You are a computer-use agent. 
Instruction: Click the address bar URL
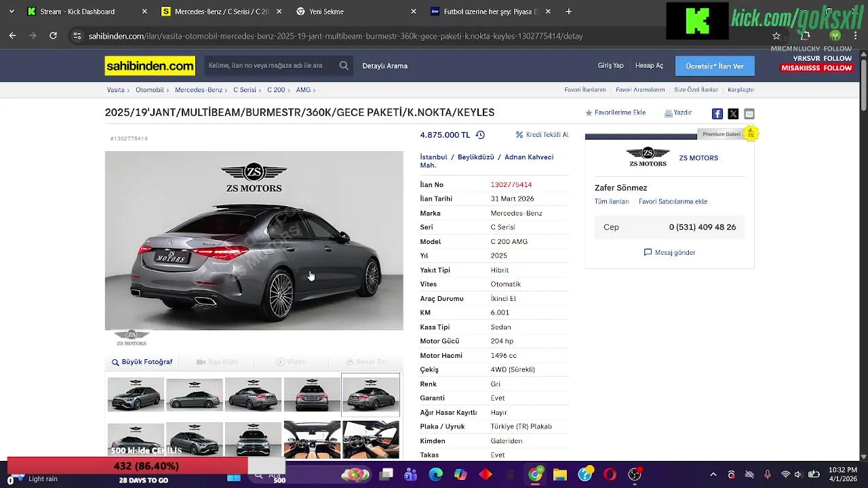pyautogui.click(x=336, y=36)
